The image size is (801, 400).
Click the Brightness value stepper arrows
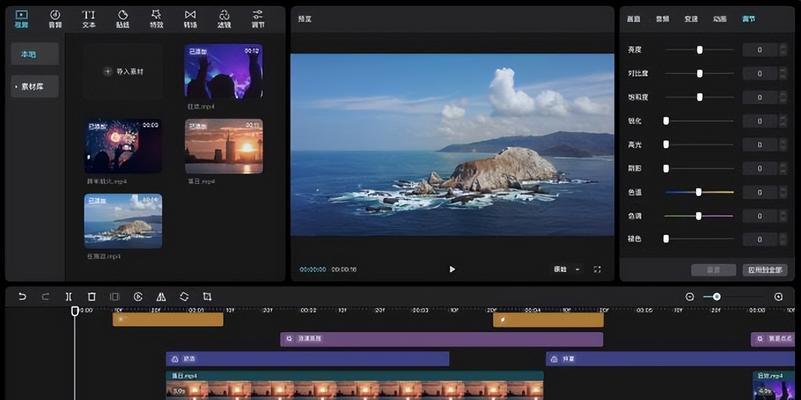783,50
